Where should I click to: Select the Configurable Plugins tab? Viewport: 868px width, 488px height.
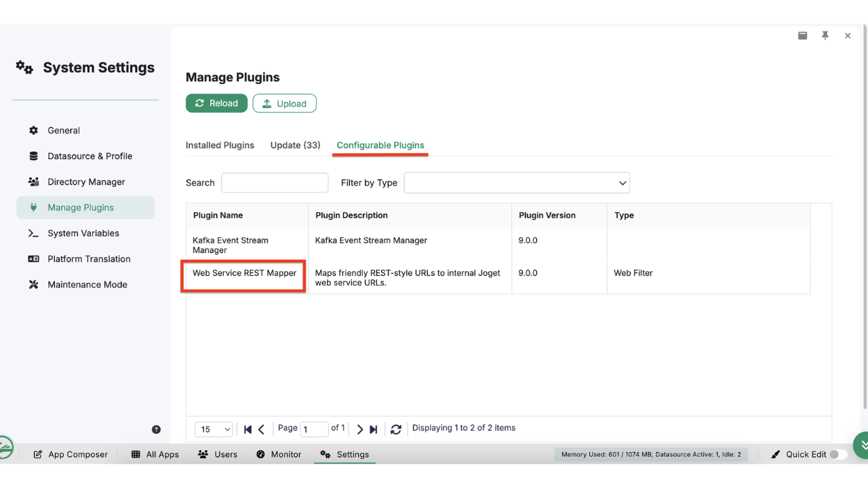coord(380,145)
